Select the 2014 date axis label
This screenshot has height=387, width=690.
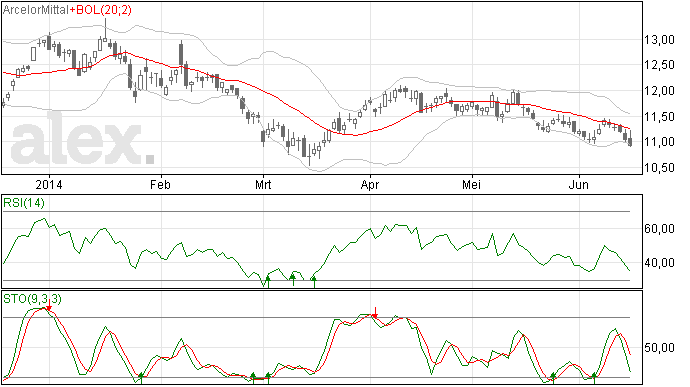(49, 184)
